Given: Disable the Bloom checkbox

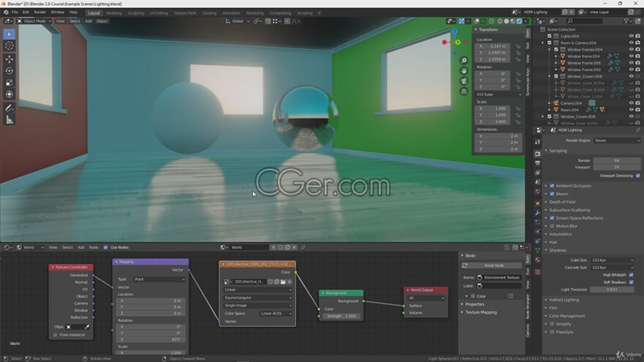Looking at the screenshot, I should click(x=552, y=194).
